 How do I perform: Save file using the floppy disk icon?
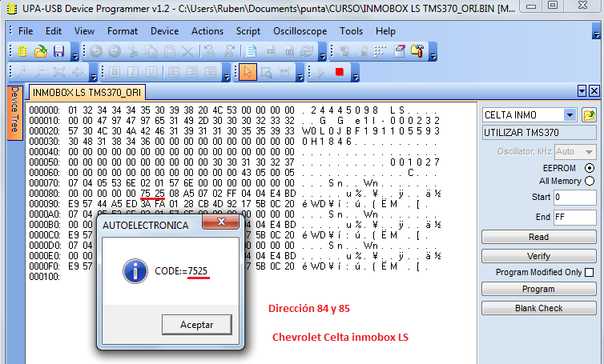[x=58, y=51]
